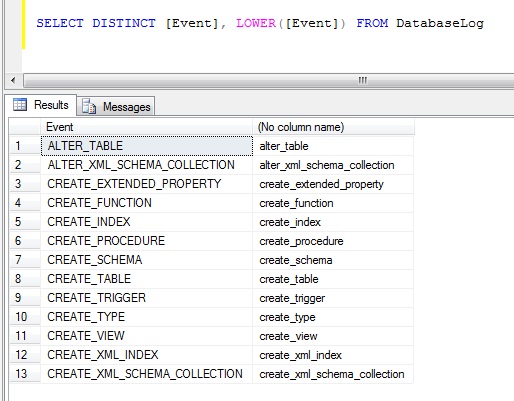The width and height of the screenshot is (514, 401).
Task: Switch to the Messages tab
Action: pyautogui.click(x=116, y=106)
